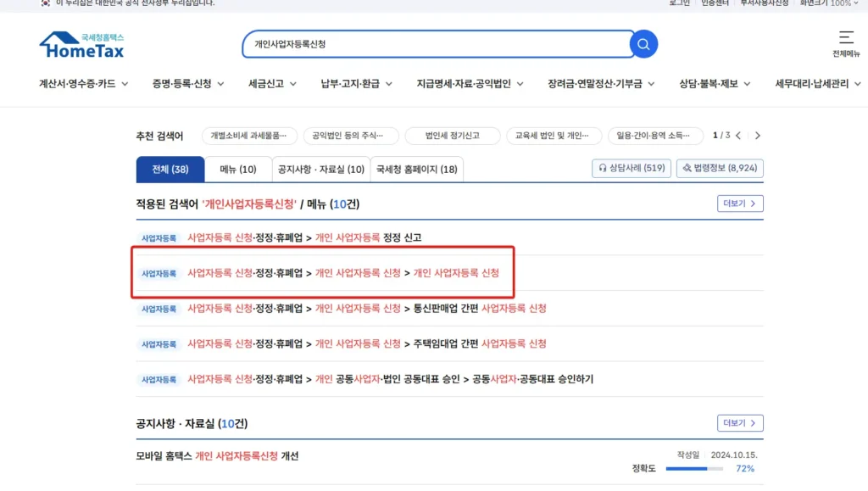
Task: Select suggested term 일용·간이·용역 소득
Action: click(x=655, y=136)
